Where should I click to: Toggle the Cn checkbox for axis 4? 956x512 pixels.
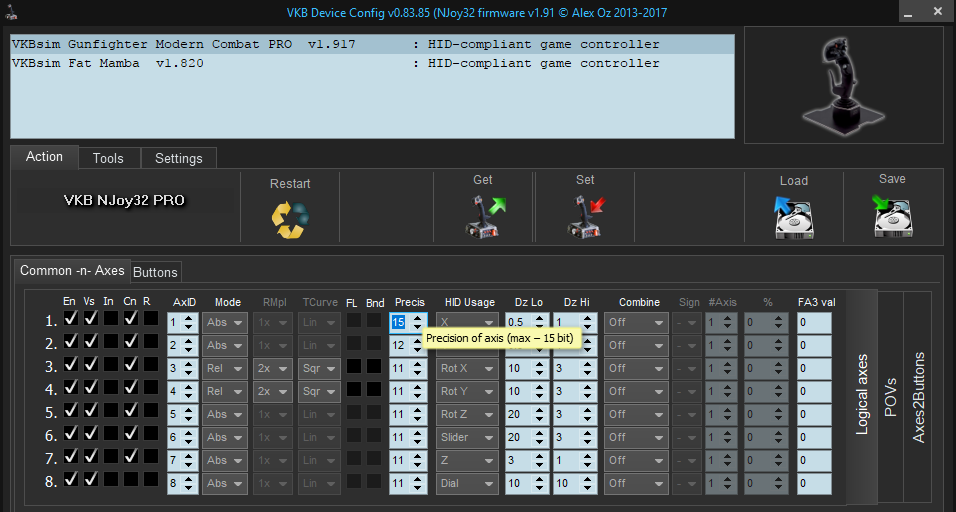click(130, 388)
